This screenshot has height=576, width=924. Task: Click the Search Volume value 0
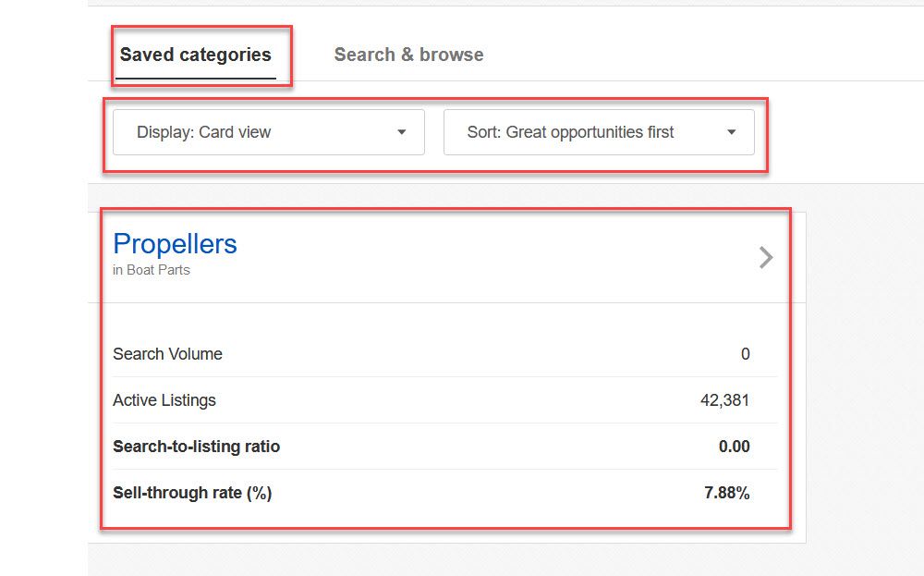[745, 354]
